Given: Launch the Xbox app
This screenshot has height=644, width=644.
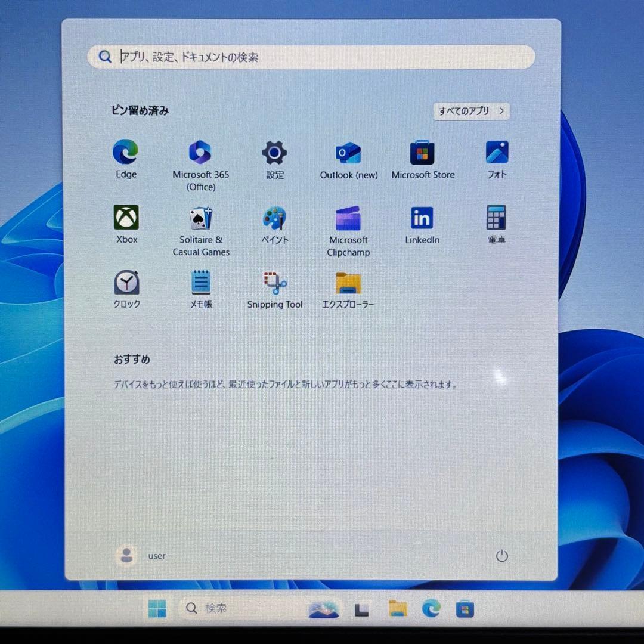Looking at the screenshot, I should pos(126,217).
